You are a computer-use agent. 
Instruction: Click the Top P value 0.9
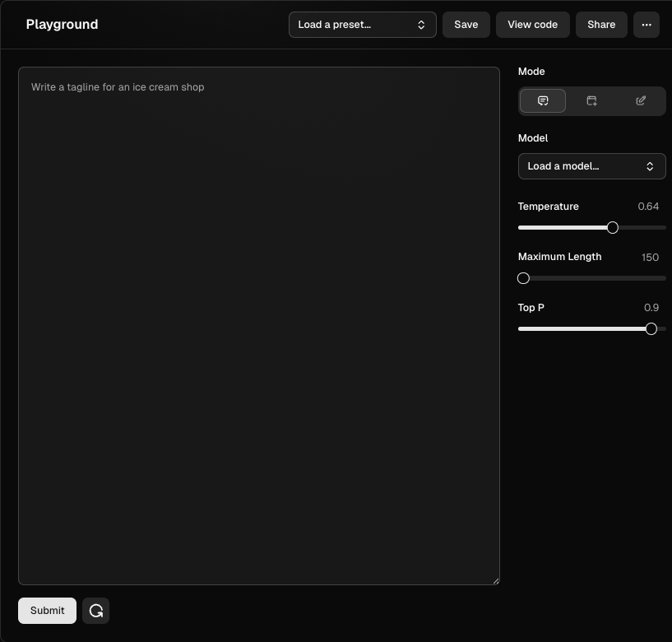tap(651, 308)
